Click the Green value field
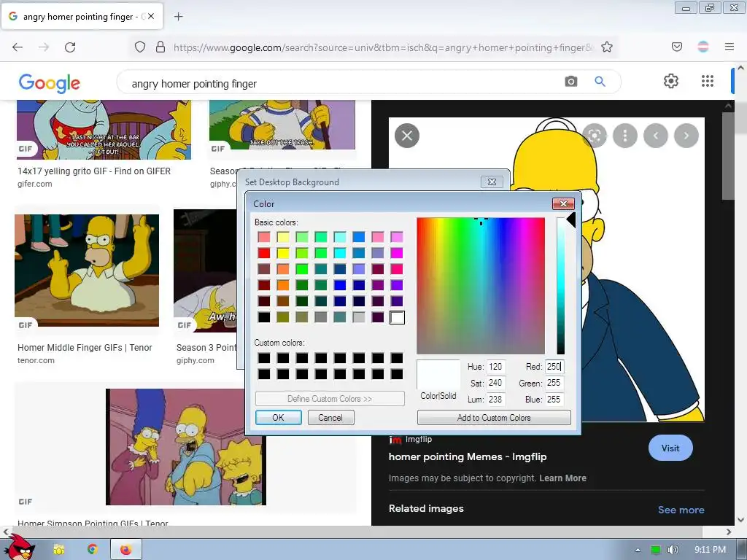747x560 pixels. [554, 383]
